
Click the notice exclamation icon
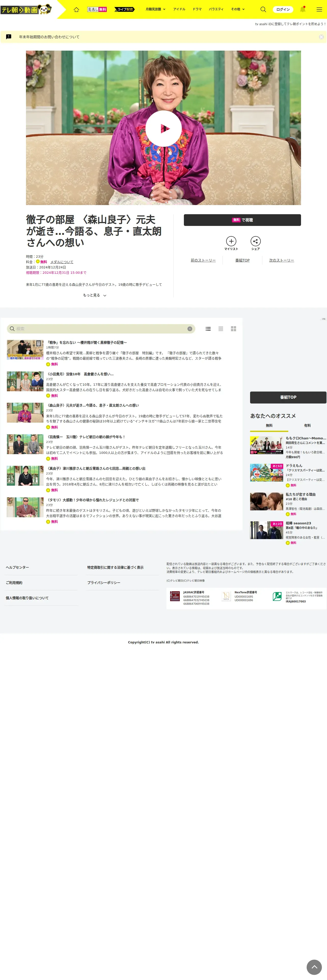[x=9, y=37]
